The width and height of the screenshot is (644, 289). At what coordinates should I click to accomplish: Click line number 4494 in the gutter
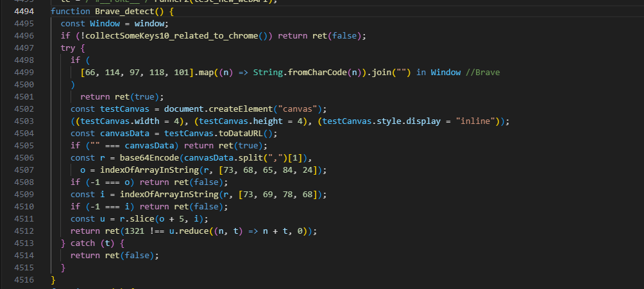point(24,12)
